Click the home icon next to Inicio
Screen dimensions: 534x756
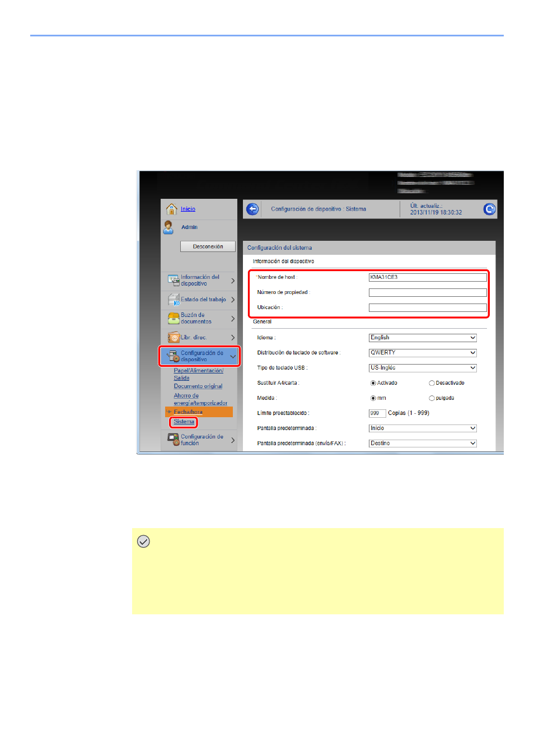(172, 209)
